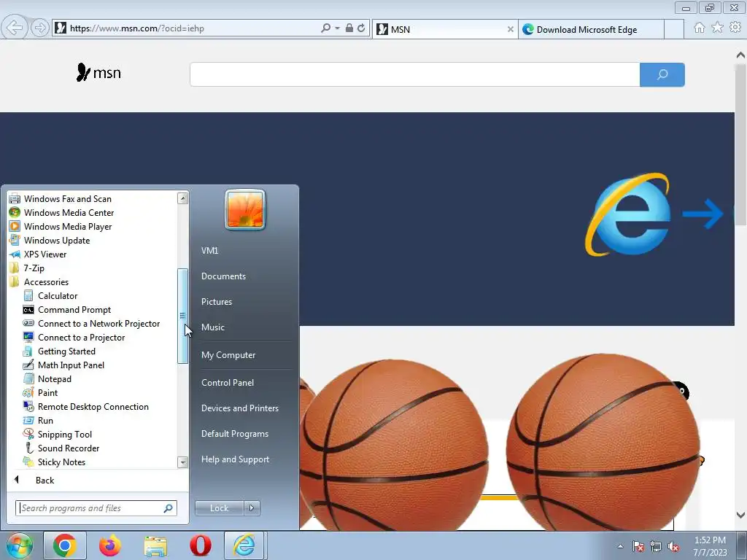747x560 pixels.
Task: Click the IE Back button
Action: (x=15, y=28)
